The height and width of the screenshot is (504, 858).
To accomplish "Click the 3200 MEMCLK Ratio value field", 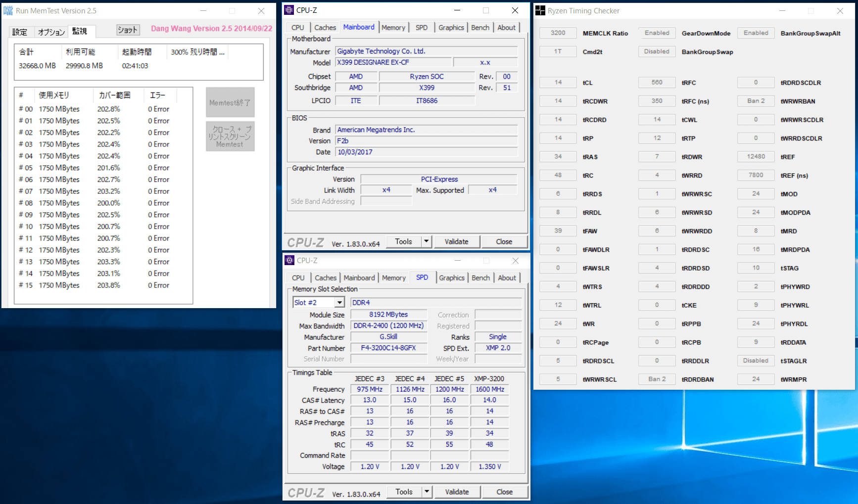I will (x=558, y=33).
